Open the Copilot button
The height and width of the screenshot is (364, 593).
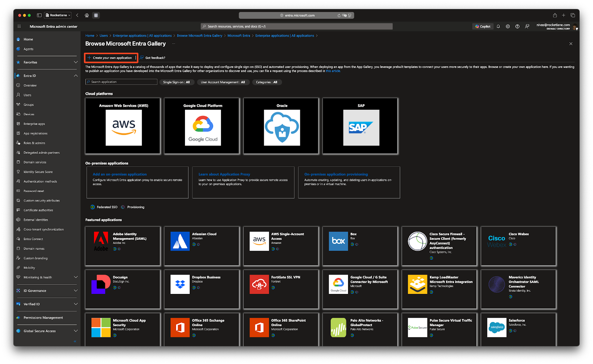coord(483,26)
